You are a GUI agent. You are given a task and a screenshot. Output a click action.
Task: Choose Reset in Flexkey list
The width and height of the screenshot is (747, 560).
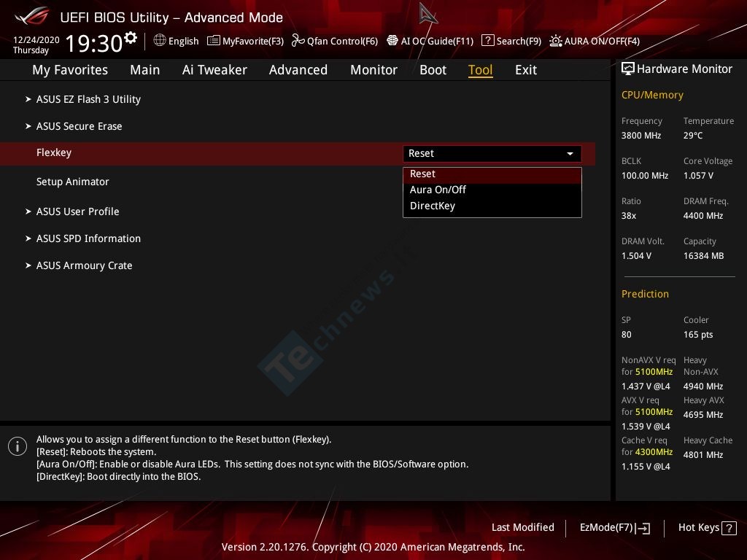492,174
